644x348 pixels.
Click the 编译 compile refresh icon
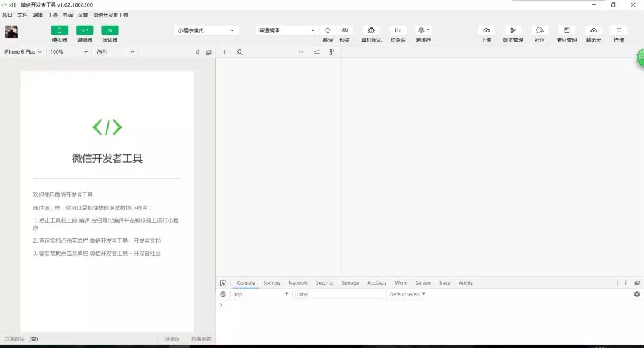(328, 30)
